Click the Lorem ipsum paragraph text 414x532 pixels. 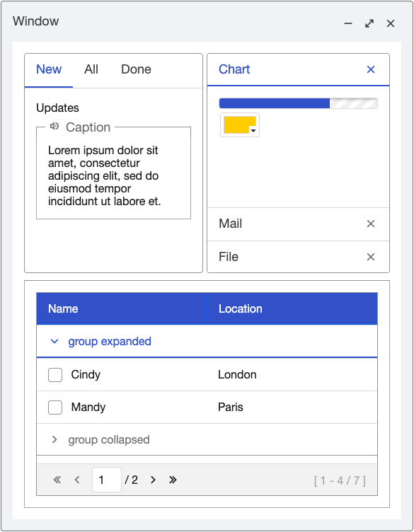pyautogui.click(x=105, y=175)
